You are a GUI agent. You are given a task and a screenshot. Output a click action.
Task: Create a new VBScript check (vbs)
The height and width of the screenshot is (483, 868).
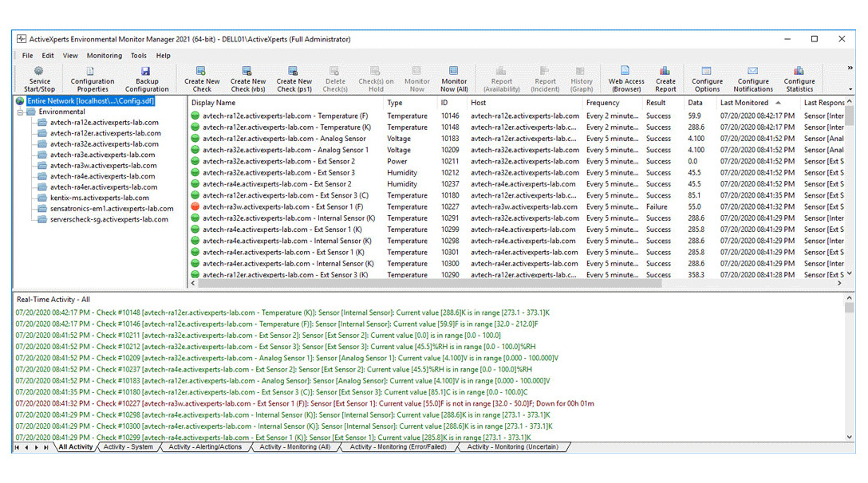(247, 79)
